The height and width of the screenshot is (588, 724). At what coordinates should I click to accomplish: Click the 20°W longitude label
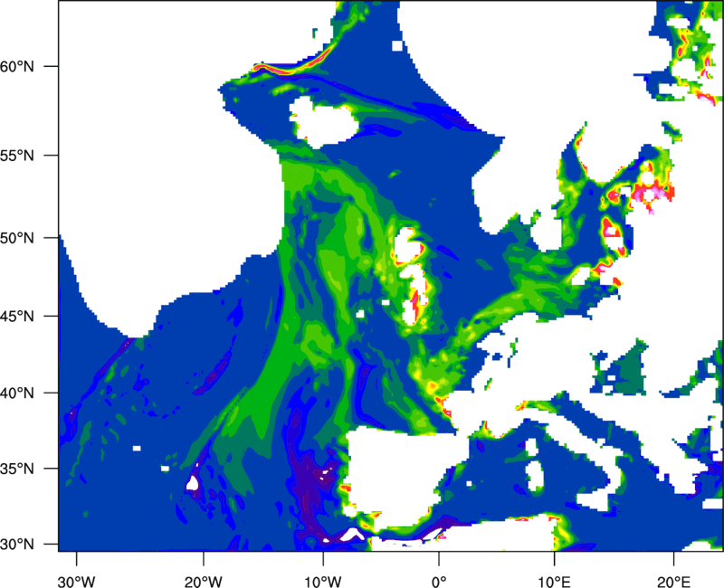tap(203, 582)
